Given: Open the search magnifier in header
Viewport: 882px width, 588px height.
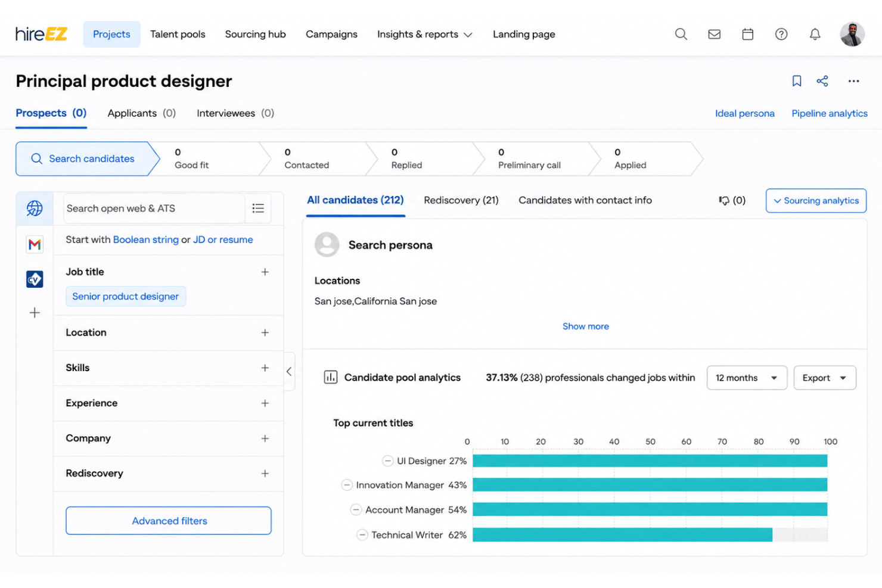Looking at the screenshot, I should [681, 34].
